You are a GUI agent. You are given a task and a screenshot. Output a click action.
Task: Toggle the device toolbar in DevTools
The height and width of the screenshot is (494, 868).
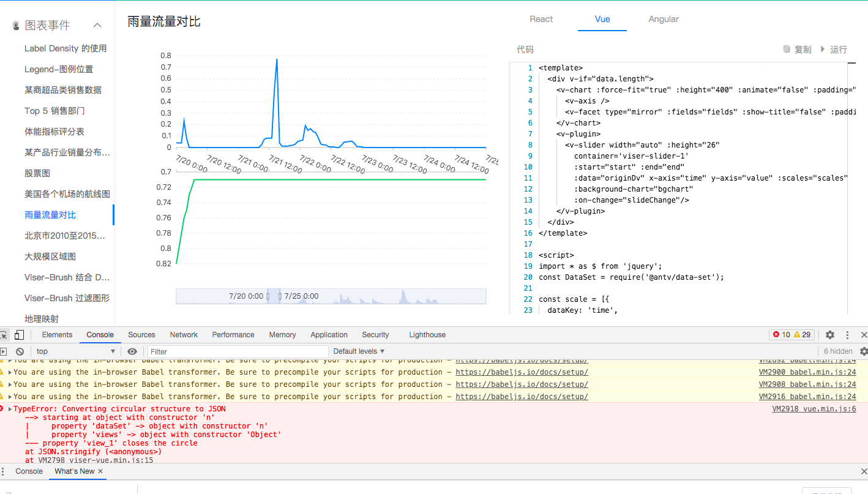tap(18, 335)
